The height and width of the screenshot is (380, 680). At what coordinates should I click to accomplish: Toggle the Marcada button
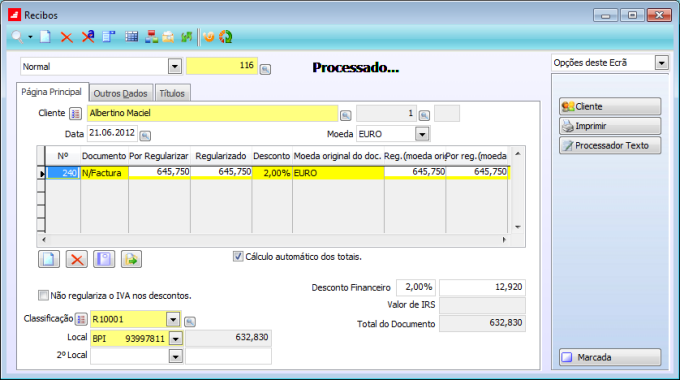(x=610, y=357)
